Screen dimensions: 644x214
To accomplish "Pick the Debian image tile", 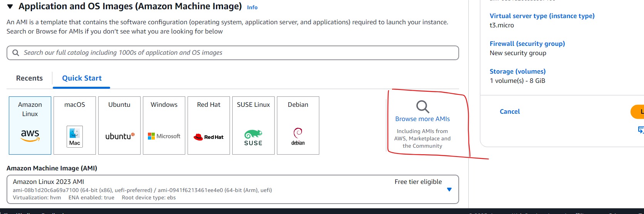I will click(x=298, y=125).
